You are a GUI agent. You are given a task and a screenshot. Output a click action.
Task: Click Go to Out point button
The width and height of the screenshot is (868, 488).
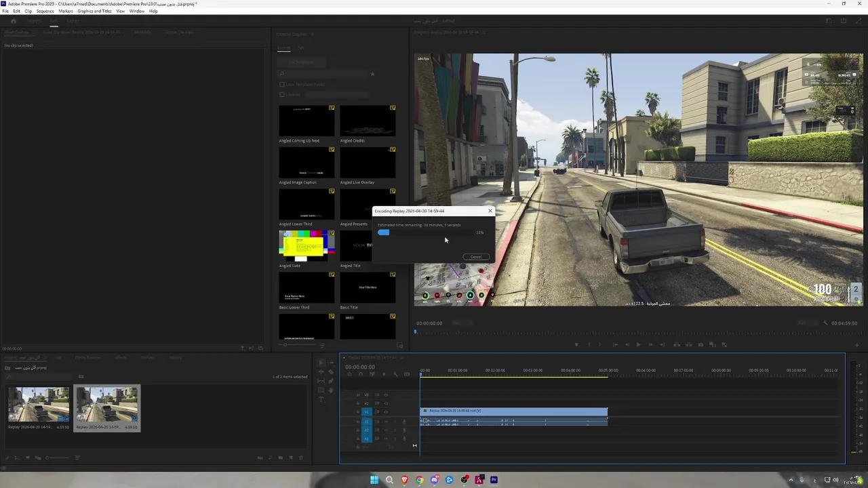662,344
